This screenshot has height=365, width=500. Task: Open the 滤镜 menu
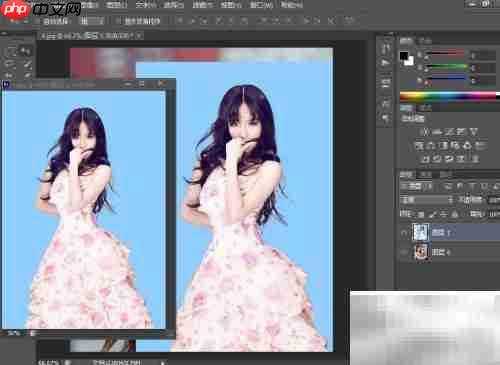pos(203,5)
